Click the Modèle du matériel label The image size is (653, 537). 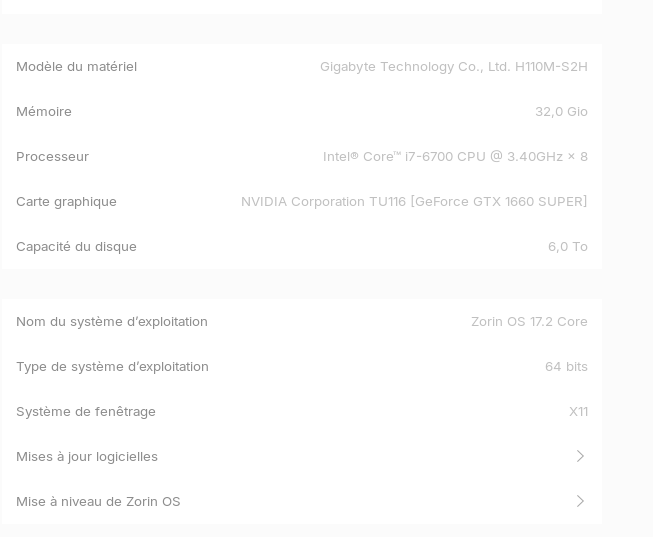[x=76, y=66]
